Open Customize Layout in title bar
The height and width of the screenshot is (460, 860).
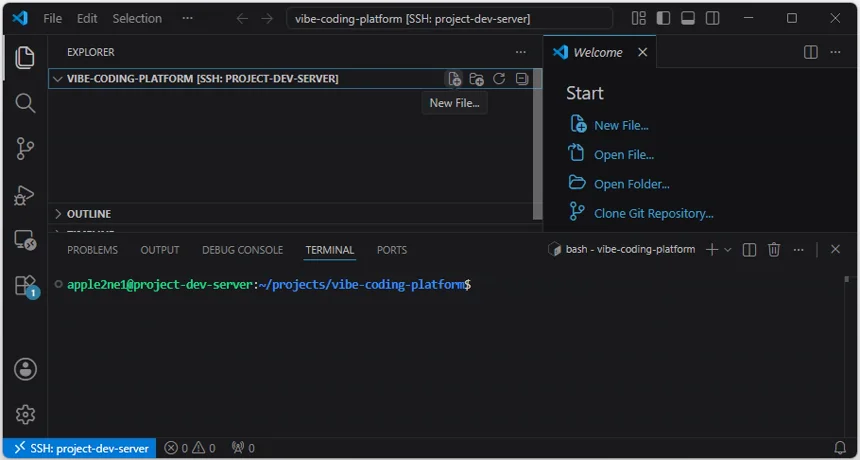638,18
